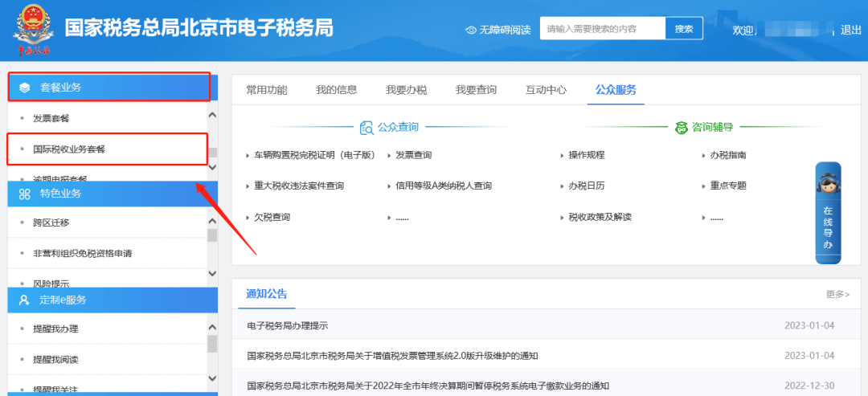Click the 退出 logout link
Screen dimensions: 868x396
coord(850,30)
